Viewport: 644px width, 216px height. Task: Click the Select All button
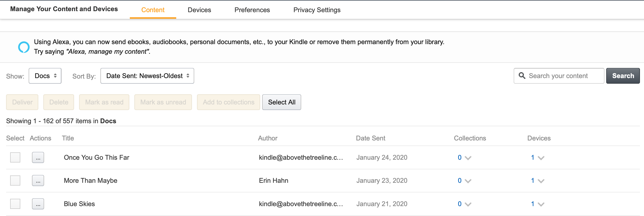[281, 102]
